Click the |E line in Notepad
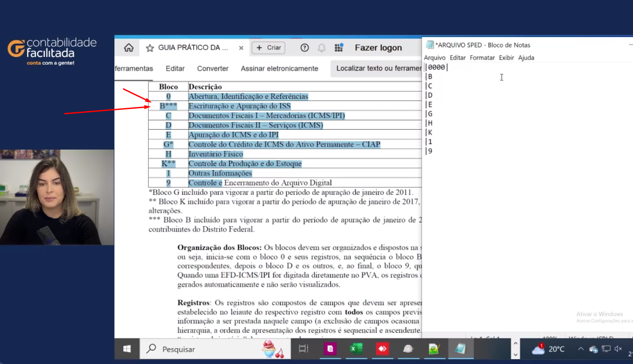 [x=428, y=105]
